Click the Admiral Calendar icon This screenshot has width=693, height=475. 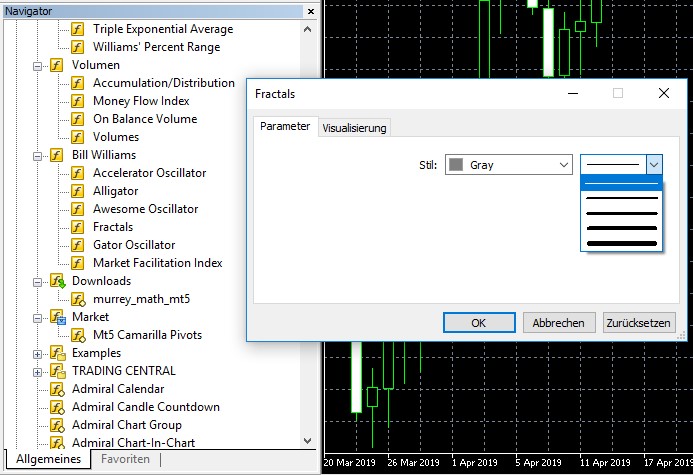pyautogui.click(x=57, y=389)
